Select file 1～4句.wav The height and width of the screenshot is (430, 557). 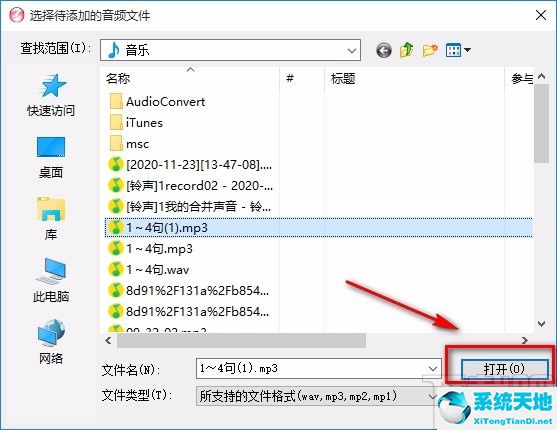point(149,270)
